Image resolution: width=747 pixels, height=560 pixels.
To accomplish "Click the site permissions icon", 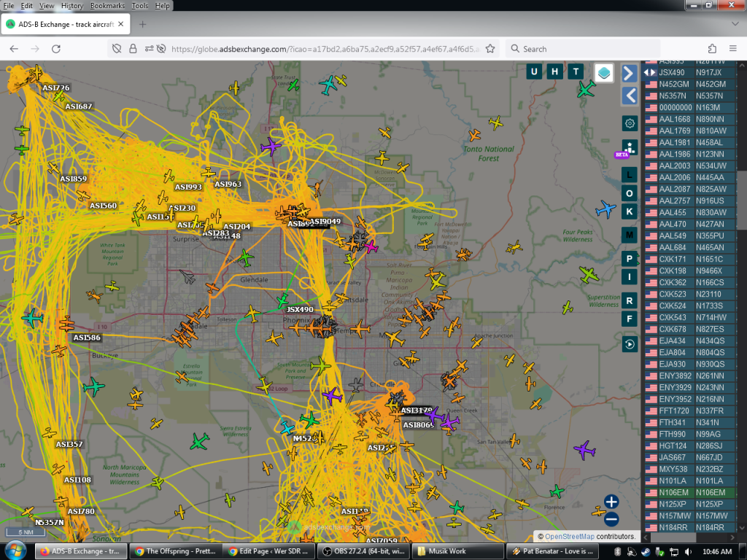I will (149, 49).
